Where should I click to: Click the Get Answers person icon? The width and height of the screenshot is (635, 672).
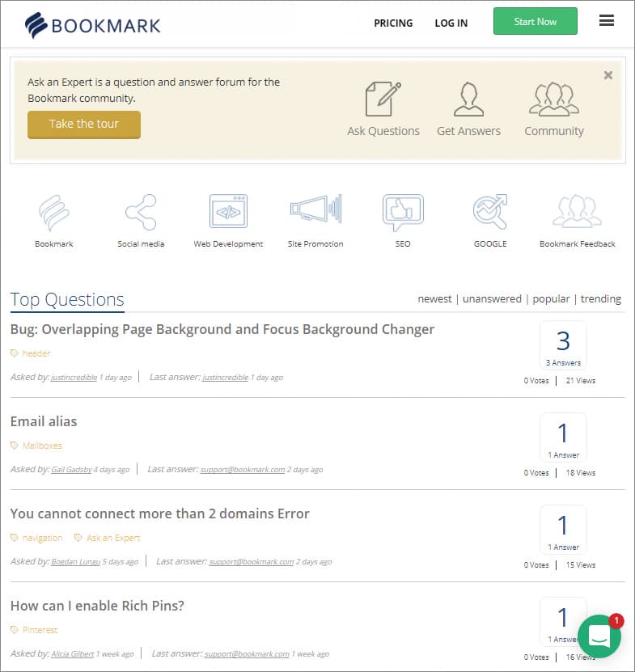click(468, 99)
